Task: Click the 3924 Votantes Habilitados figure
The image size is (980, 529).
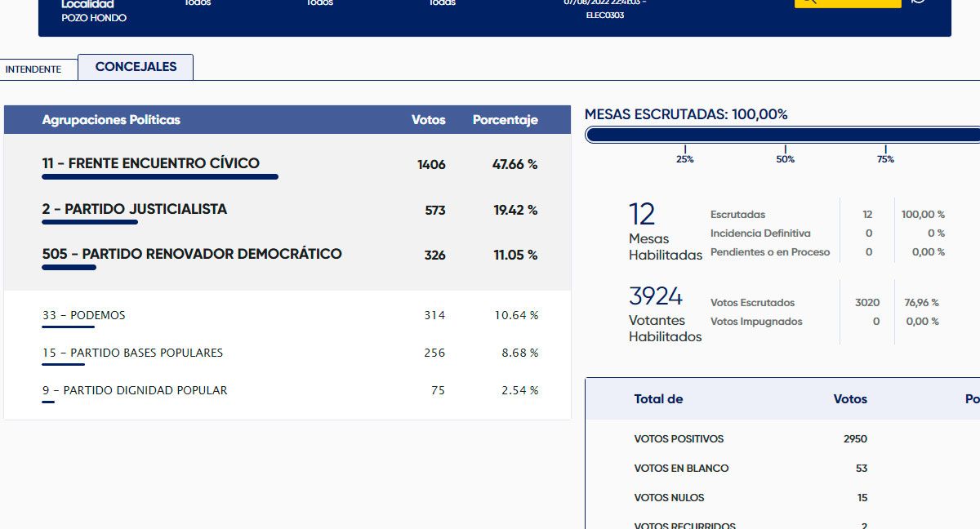Action: click(x=655, y=296)
